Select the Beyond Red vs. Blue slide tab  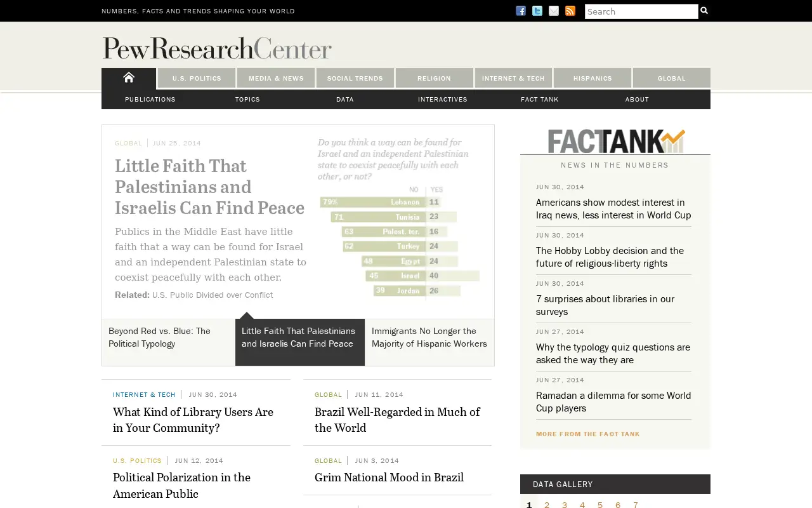coord(169,342)
